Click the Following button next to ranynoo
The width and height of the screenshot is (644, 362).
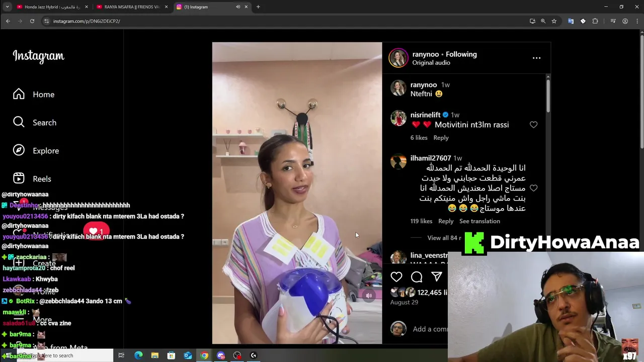(x=461, y=54)
